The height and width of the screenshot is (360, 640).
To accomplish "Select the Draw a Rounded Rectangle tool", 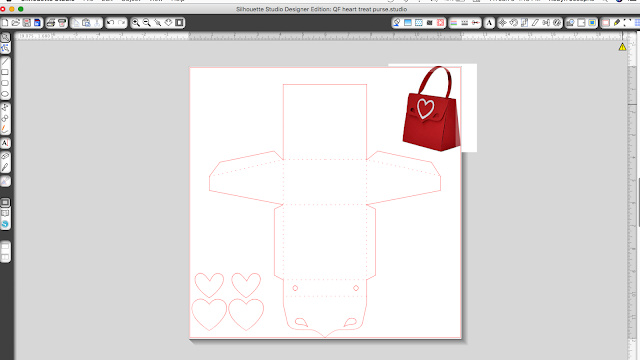I will [5, 83].
